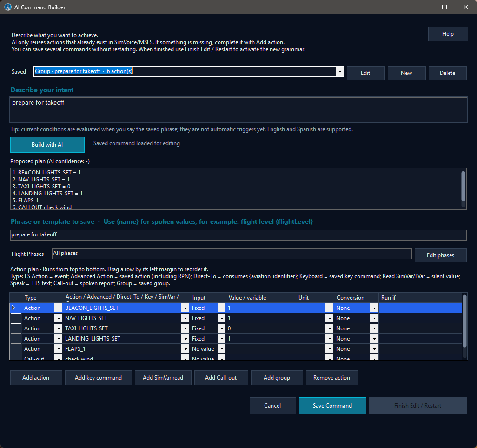The width and height of the screenshot is (477, 448).
Task: Open Input dropdown in TAXI_LIGHTS_SET row
Action: click(222, 328)
